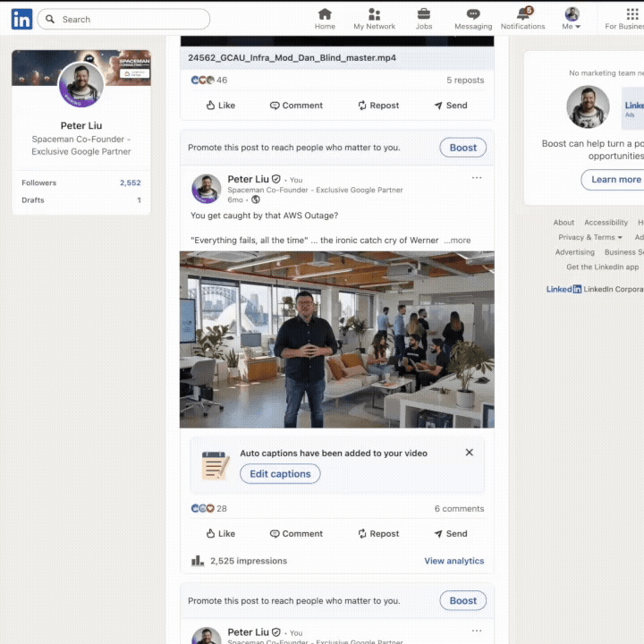Repost the AWS Outage post
Viewport: 644px width, 644px height.
(x=378, y=533)
